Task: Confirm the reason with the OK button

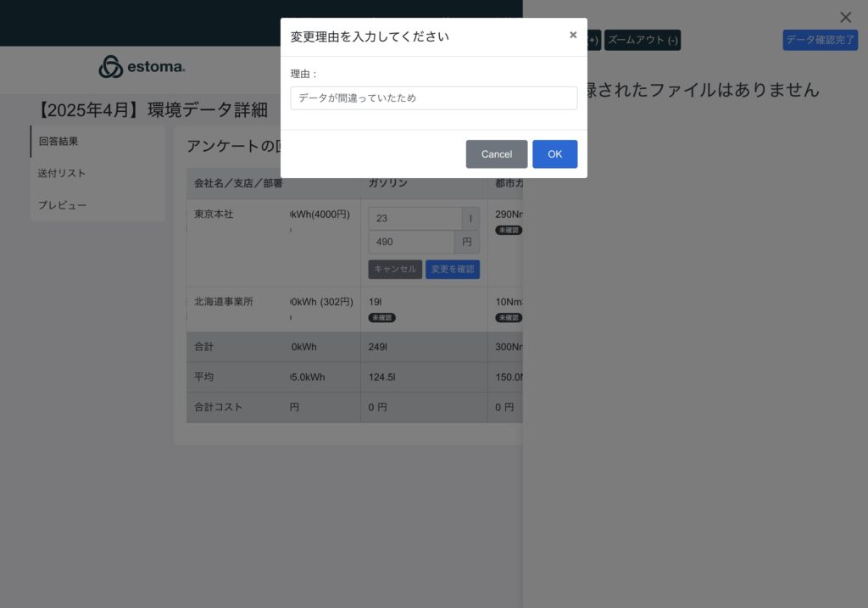Action: coord(554,154)
